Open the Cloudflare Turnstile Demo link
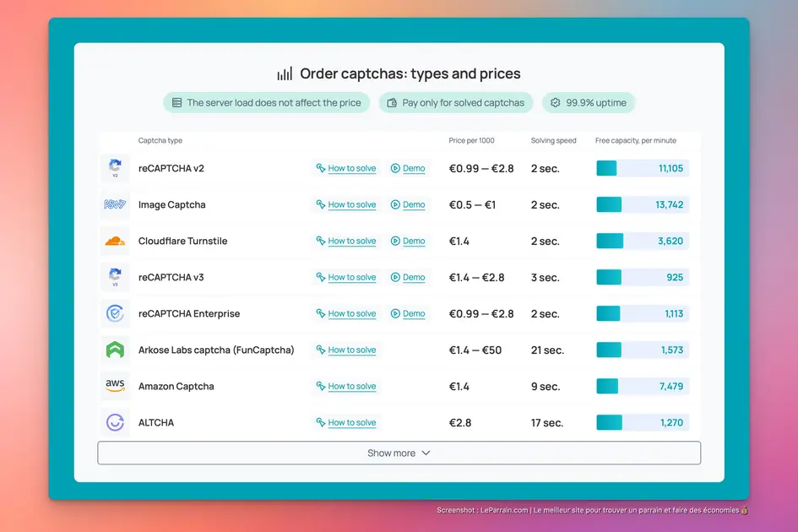This screenshot has height=532, width=798. click(x=414, y=241)
